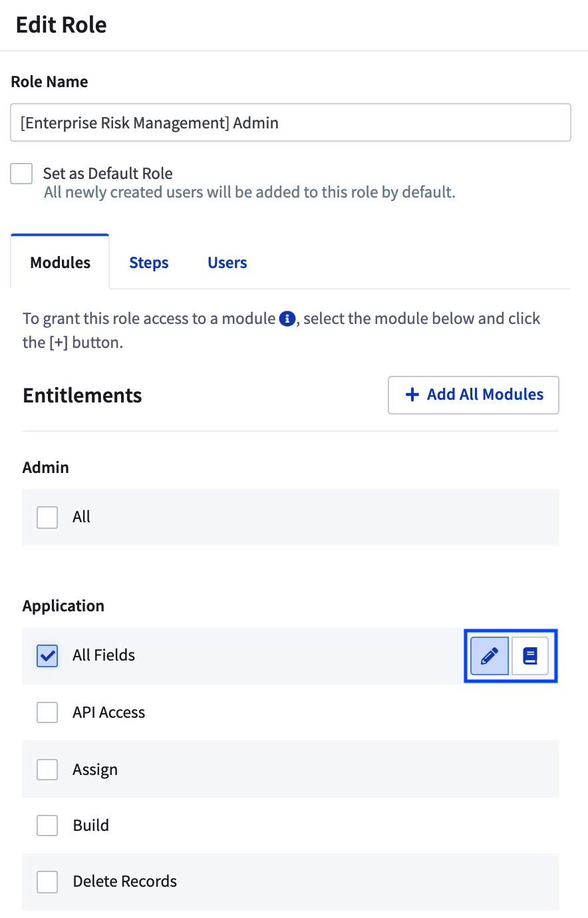
Task: Click the API Access label text
Action: (109, 712)
